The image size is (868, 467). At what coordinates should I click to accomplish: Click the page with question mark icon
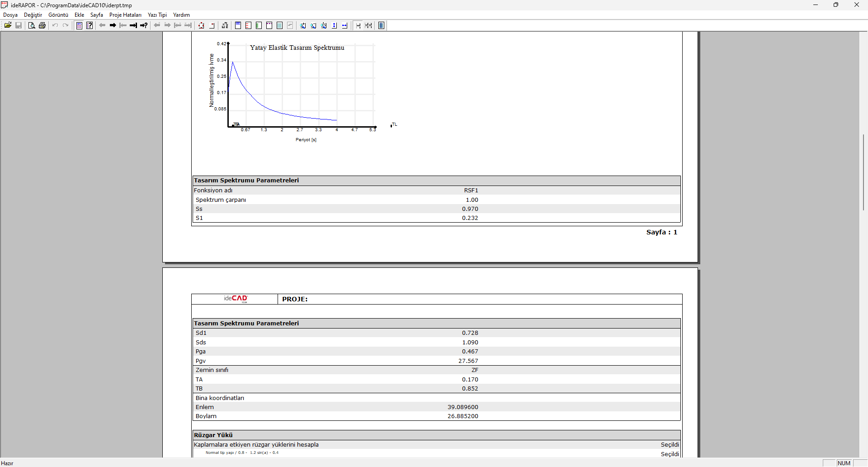pos(90,25)
